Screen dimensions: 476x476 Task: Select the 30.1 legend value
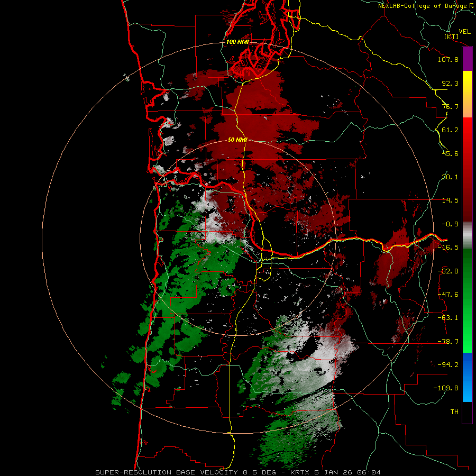(x=450, y=177)
